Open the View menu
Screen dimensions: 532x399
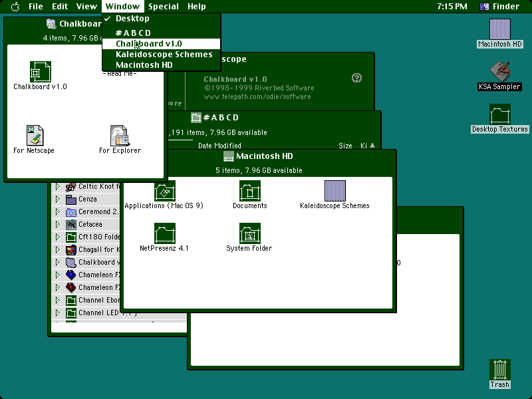[x=86, y=7]
